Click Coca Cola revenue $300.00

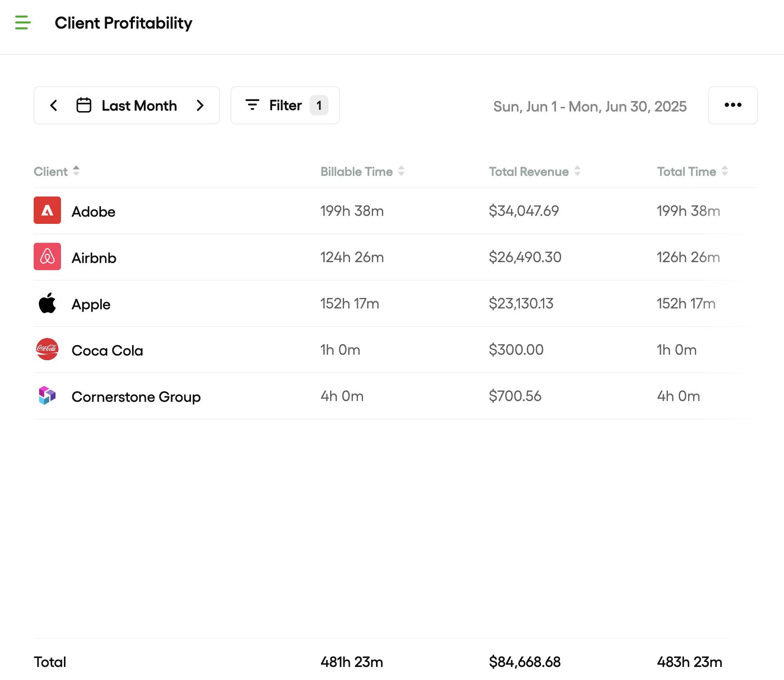[516, 350]
